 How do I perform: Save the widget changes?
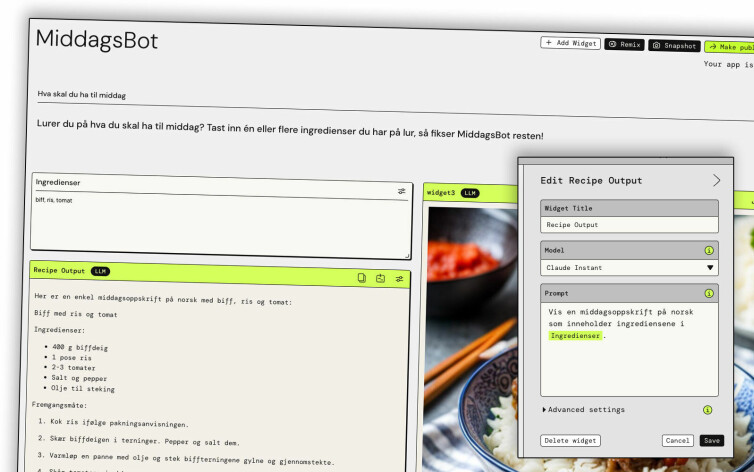click(712, 440)
